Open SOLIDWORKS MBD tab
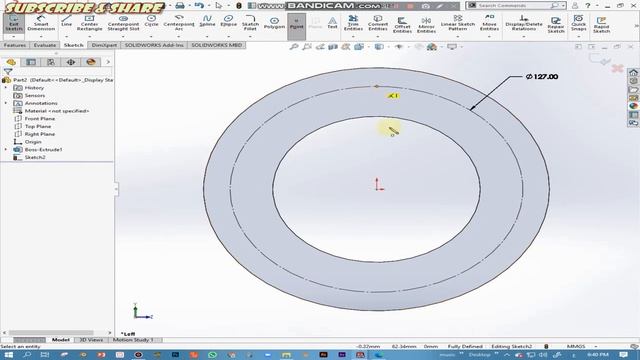The height and width of the screenshot is (360, 640). (x=216, y=45)
